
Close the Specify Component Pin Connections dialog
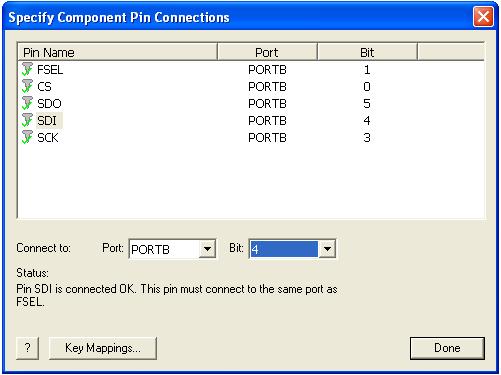point(483,17)
